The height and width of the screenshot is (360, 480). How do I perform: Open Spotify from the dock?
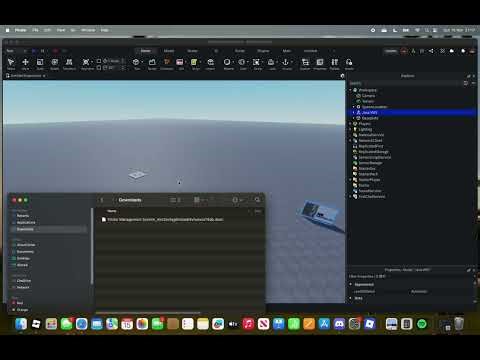coord(422,324)
